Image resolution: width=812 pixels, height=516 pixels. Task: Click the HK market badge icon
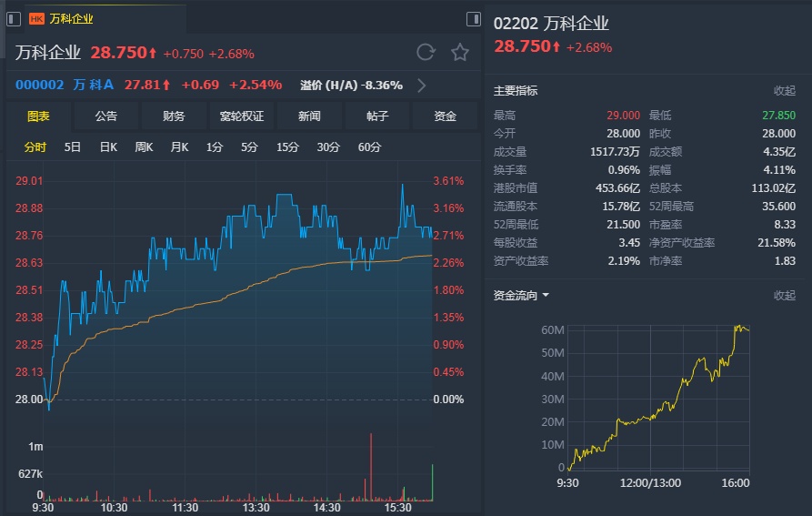tap(36, 19)
